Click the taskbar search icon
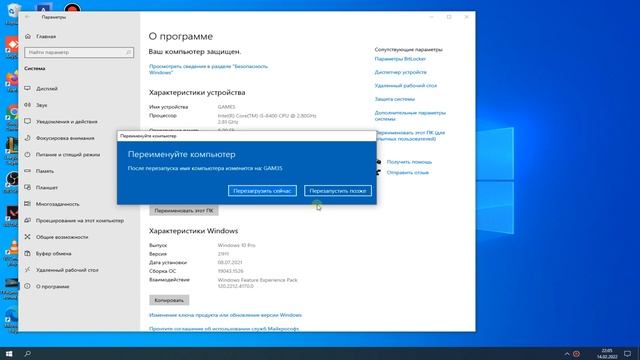This screenshot has height=360, width=640. click(x=27, y=353)
